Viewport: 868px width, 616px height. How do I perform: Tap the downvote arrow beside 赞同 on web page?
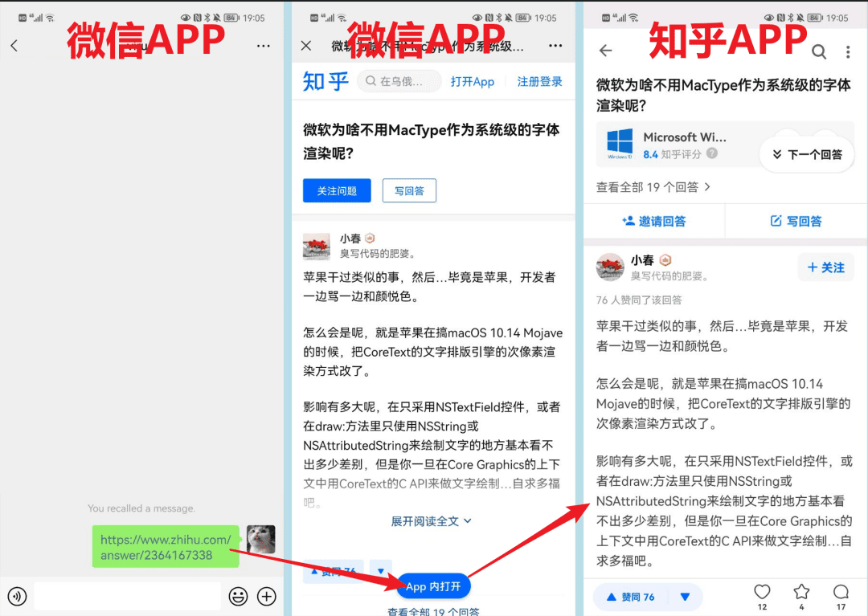tap(381, 571)
